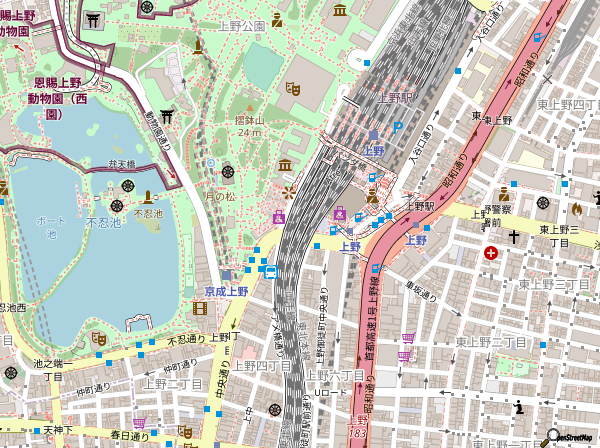Click the 摺鉢山 peak triangle marker
Viewport: 600px width, 448px height.
(x=249, y=107)
